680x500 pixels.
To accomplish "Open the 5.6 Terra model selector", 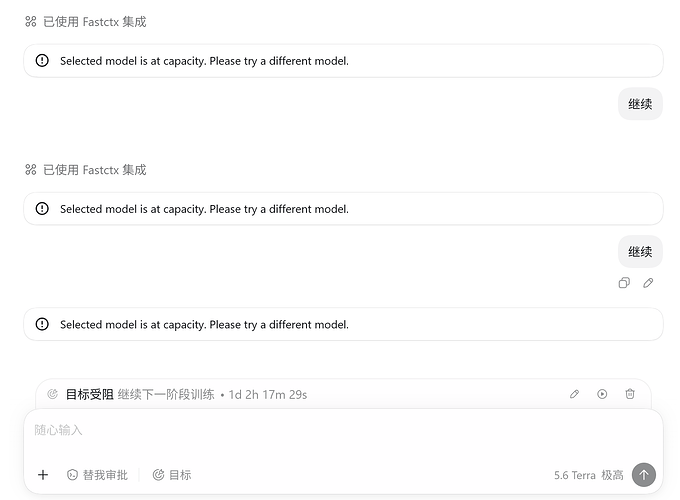I will click(575, 475).
